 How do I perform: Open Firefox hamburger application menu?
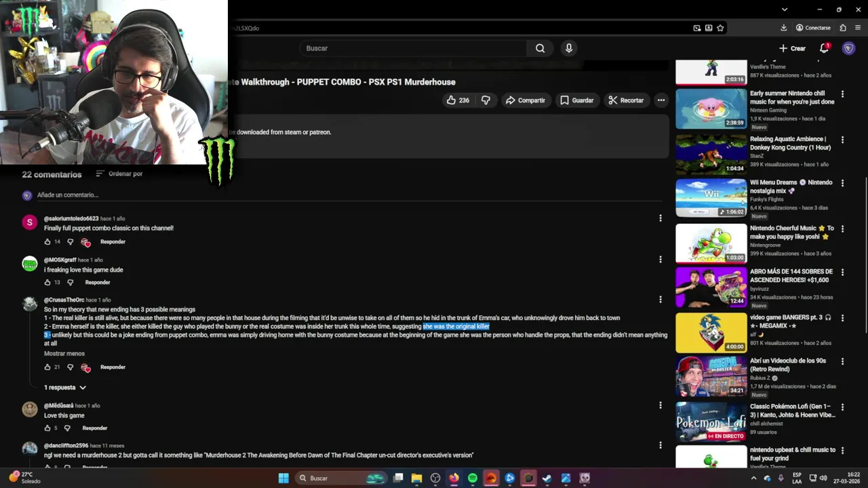[x=858, y=28]
